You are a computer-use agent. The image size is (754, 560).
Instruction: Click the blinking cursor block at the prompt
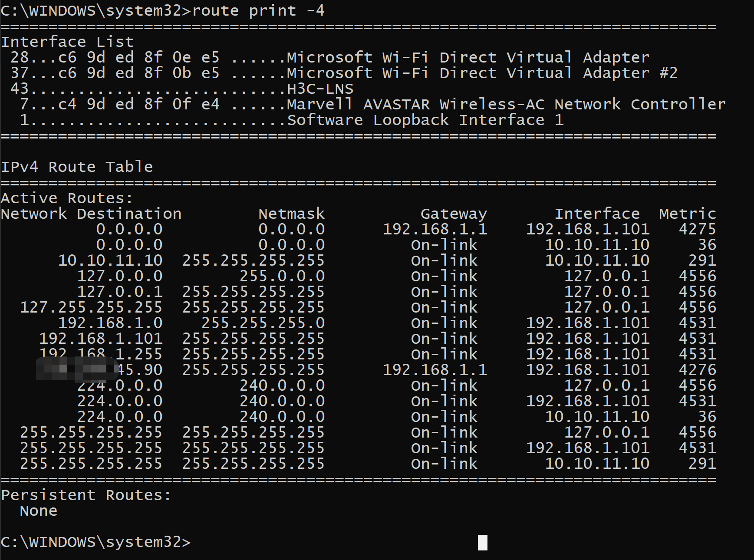[482, 543]
